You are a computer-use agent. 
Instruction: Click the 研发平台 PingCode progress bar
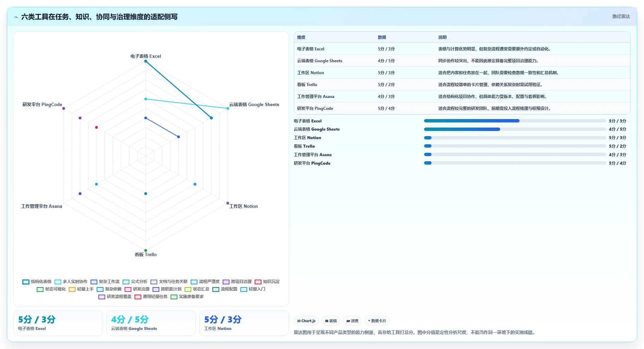point(515,163)
